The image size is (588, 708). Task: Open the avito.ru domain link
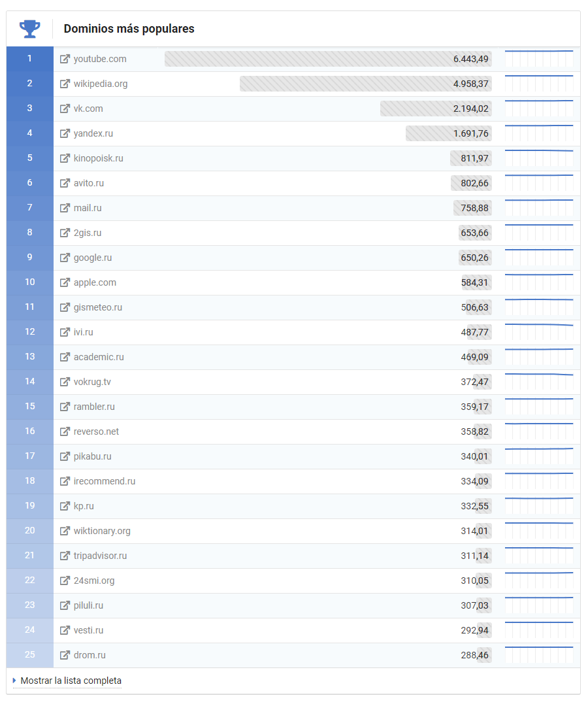[x=88, y=183]
